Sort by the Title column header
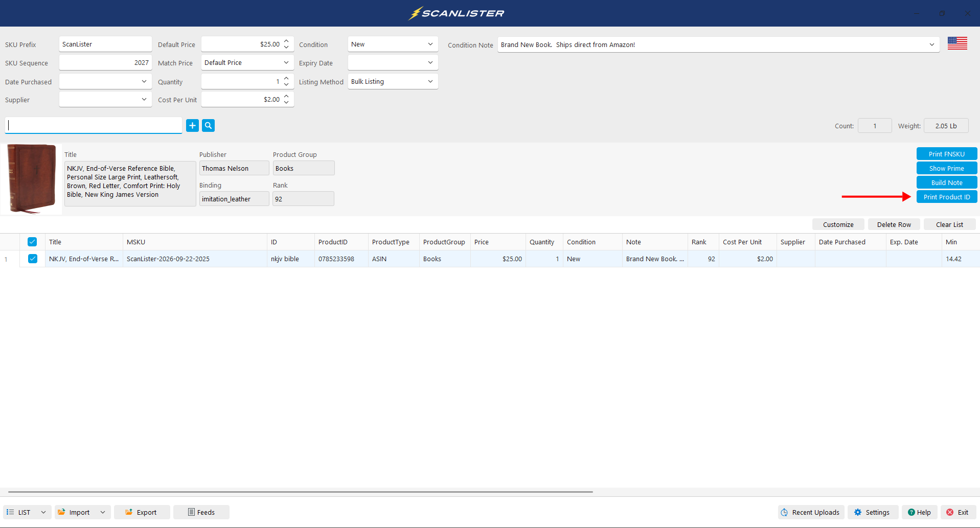Screen dimensions: 980x528 coord(84,242)
